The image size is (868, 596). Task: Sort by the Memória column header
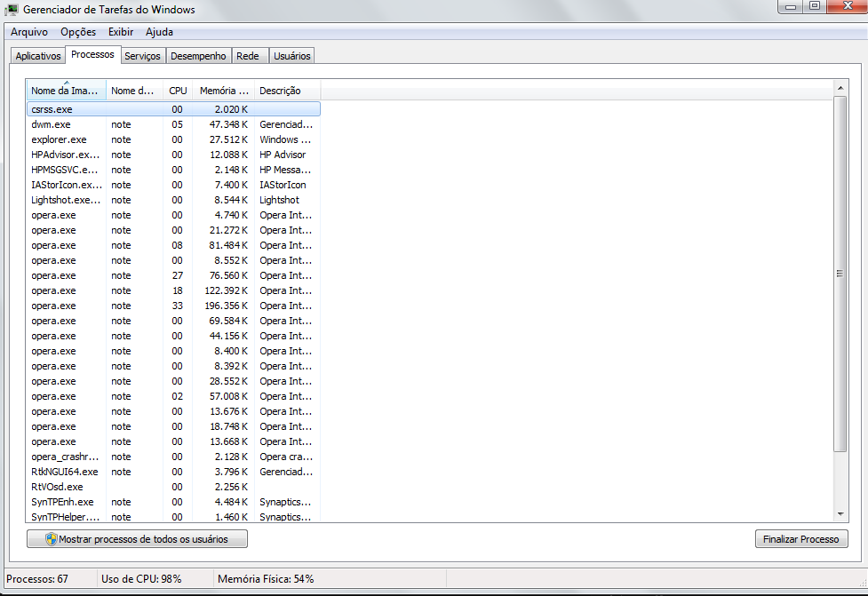pyautogui.click(x=224, y=91)
